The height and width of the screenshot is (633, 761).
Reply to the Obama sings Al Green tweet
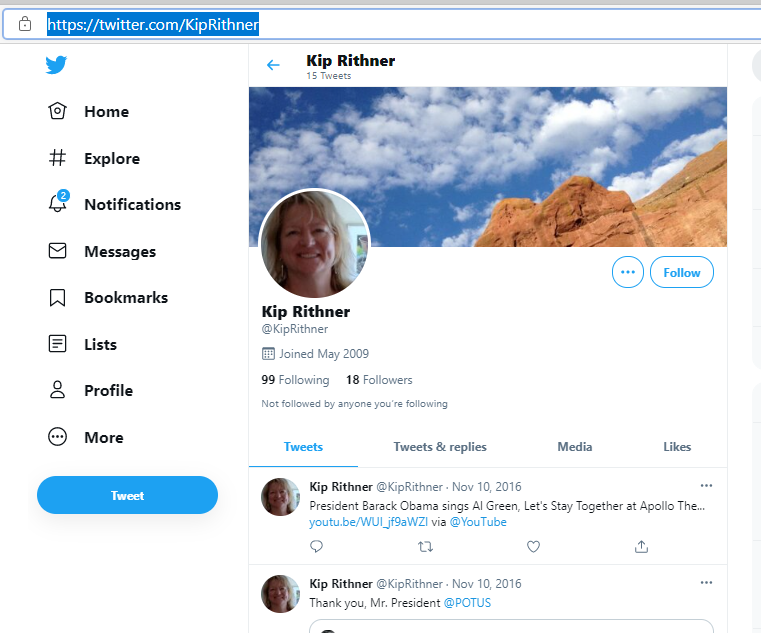tap(316, 547)
